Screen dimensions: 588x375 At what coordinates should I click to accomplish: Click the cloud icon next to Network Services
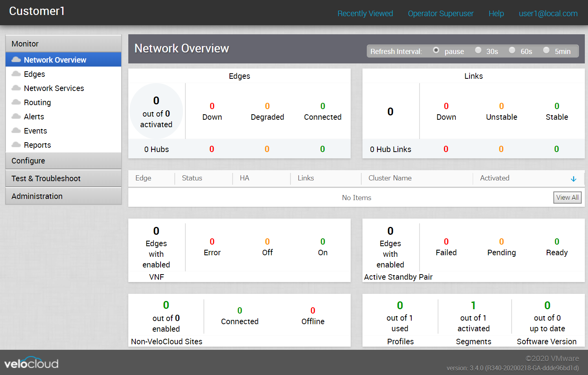[x=16, y=88]
